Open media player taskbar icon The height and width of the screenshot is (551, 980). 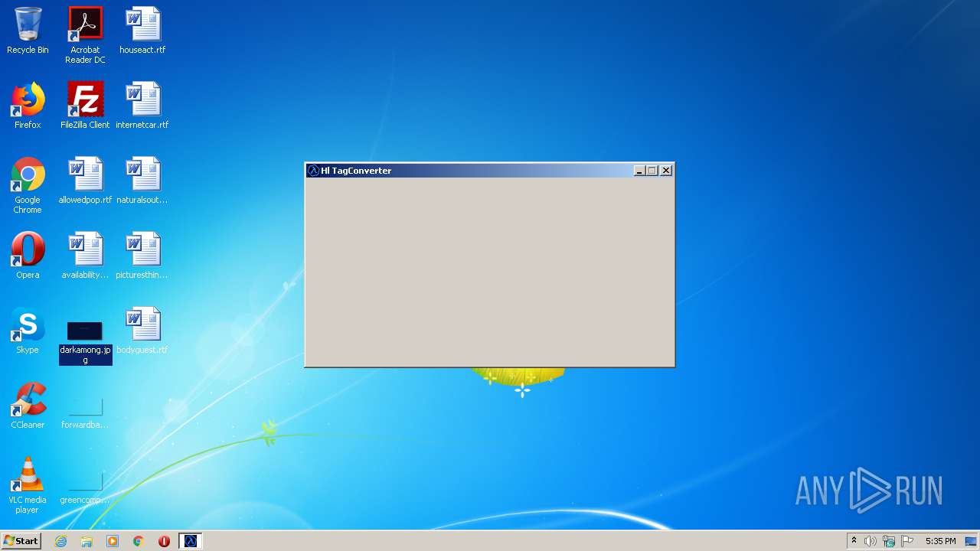coord(113,541)
